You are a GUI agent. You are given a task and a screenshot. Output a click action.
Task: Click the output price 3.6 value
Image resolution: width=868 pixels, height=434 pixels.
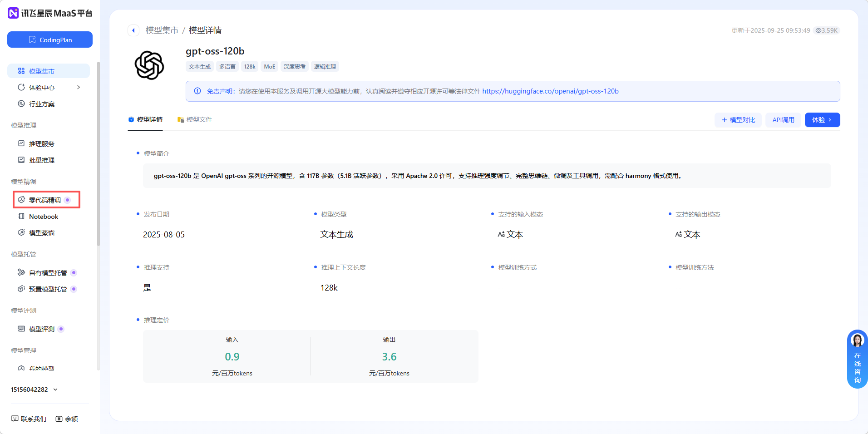pos(389,357)
